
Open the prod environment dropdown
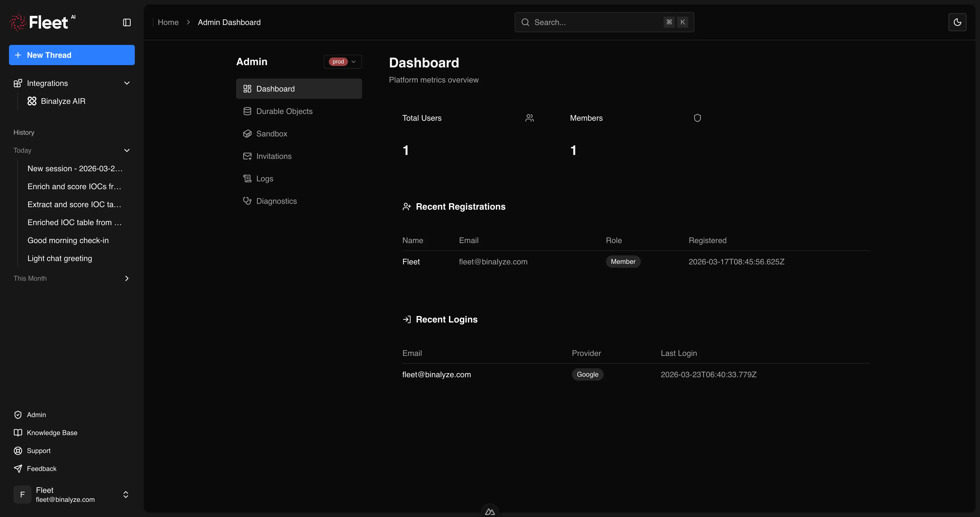342,61
